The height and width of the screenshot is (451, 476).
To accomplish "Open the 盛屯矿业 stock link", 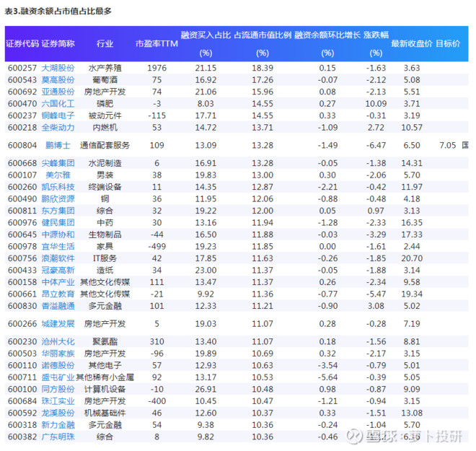I will 58,377.
